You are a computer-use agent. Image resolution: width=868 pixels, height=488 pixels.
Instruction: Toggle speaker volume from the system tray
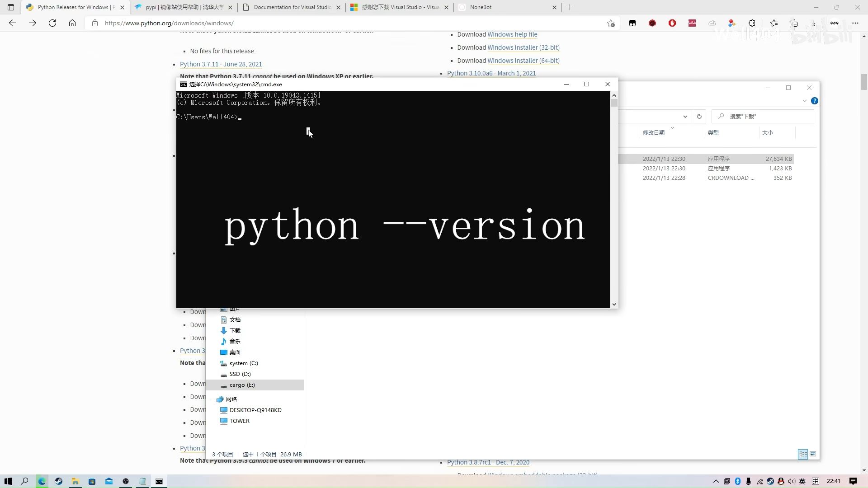(x=791, y=481)
